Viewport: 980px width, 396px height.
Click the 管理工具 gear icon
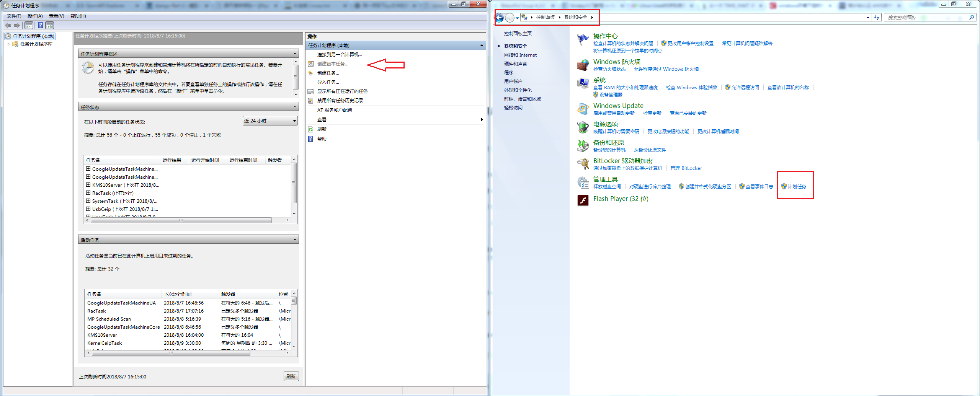click(583, 183)
